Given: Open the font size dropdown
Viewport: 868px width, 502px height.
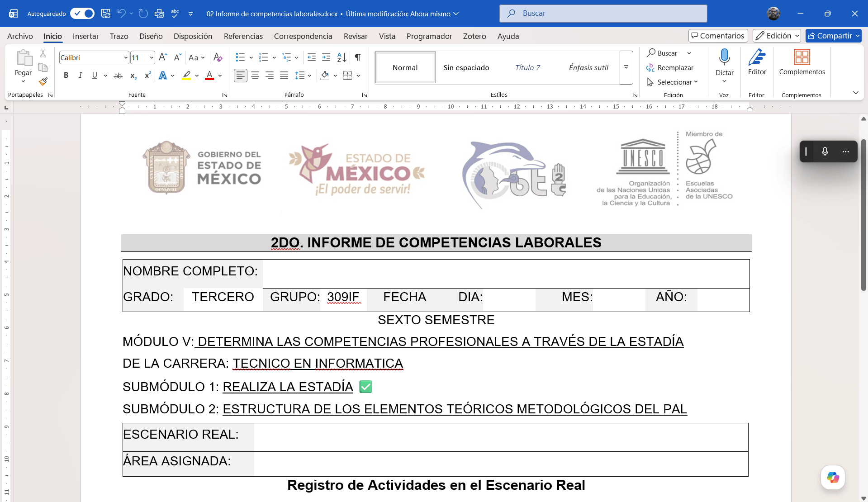Looking at the screenshot, I should 152,57.
